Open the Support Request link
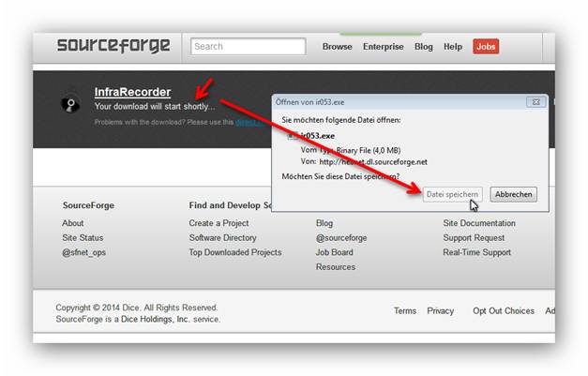The height and width of the screenshot is (376, 588). click(474, 237)
